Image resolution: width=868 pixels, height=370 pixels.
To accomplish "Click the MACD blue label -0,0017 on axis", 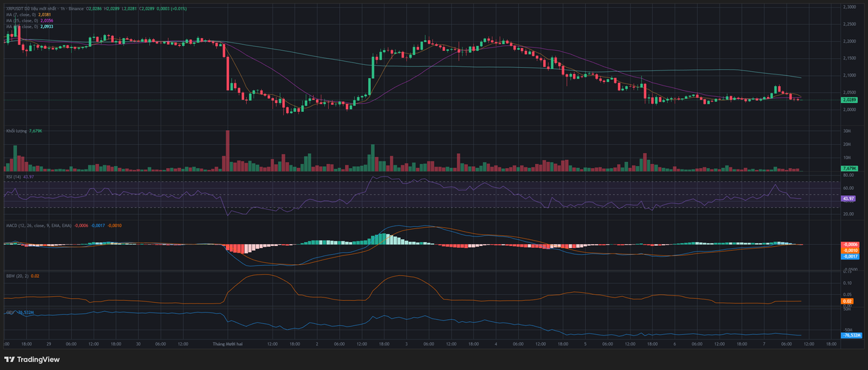I will tap(850, 256).
